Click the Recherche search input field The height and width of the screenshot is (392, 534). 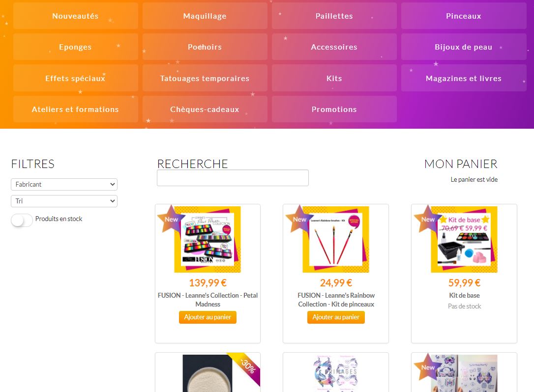coord(233,178)
